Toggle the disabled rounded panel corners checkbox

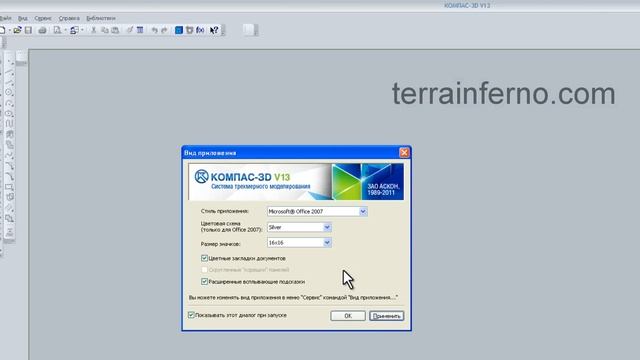[204, 270]
